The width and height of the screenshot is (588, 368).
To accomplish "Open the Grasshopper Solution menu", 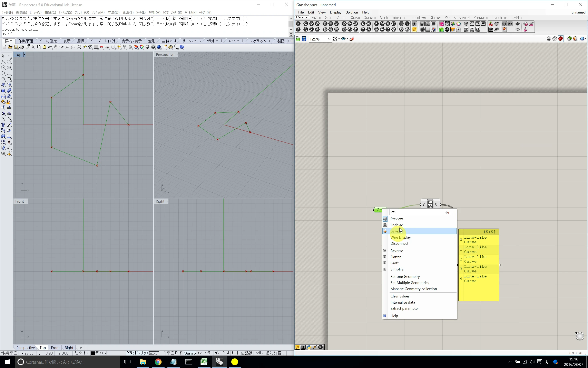I will click(352, 12).
